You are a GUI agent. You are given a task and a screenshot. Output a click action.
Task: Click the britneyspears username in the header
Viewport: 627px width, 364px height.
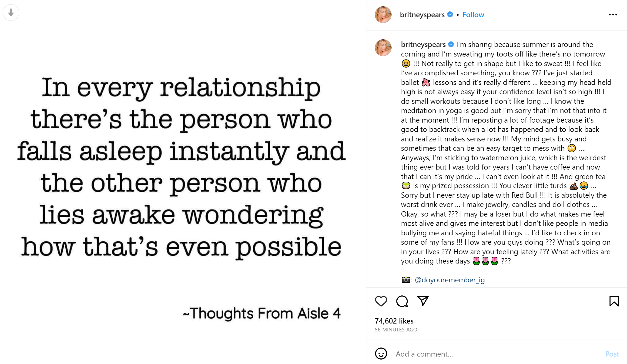[422, 15]
